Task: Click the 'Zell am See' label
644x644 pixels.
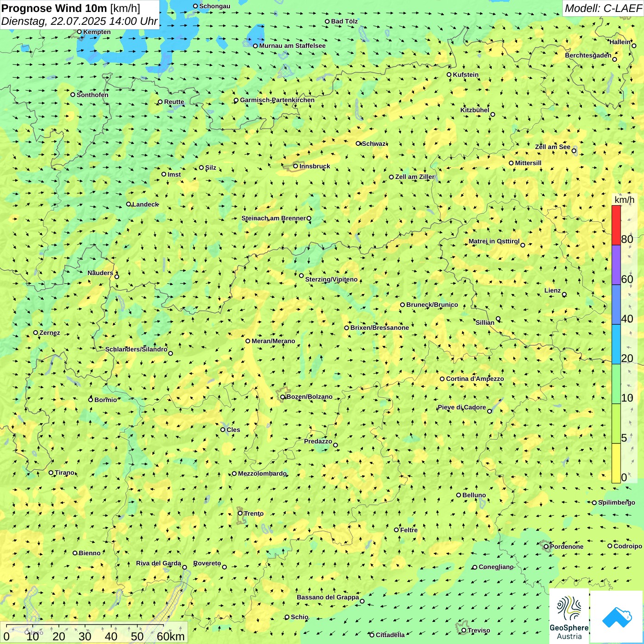Action: click(x=552, y=147)
